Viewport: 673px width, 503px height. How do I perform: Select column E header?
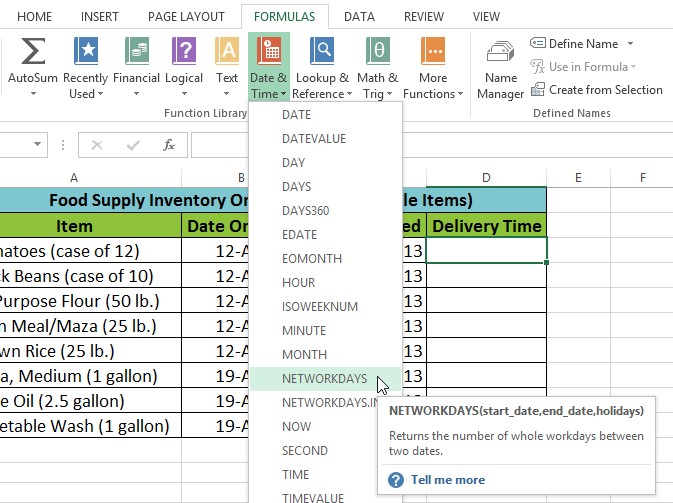(578, 178)
